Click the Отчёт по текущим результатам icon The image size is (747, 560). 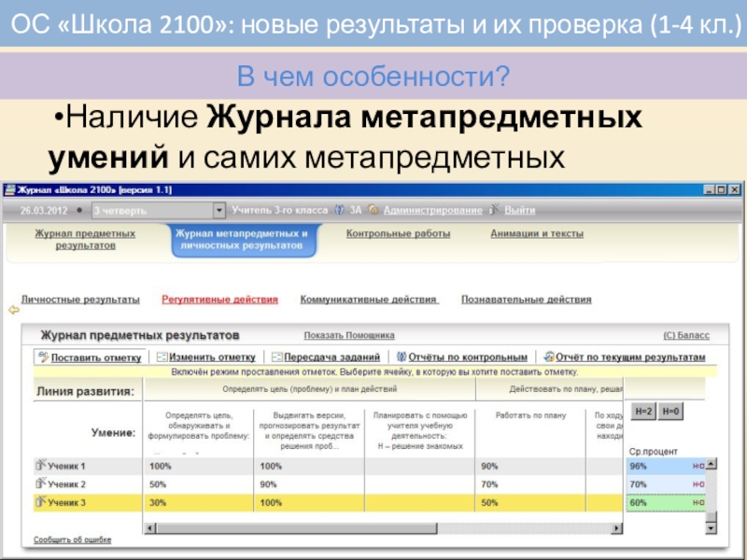pos(549,357)
